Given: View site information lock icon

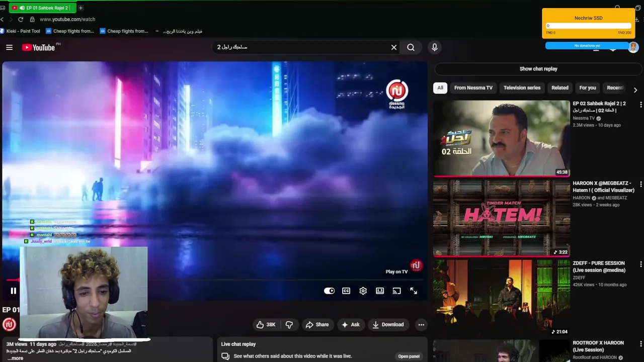Looking at the screenshot, I should [32, 19].
